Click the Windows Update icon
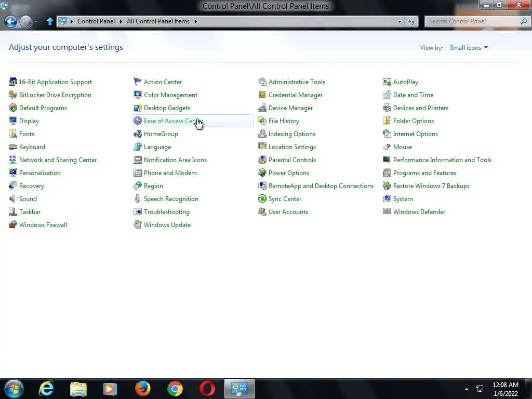Image resolution: width=532 pixels, height=399 pixels. (137, 224)
